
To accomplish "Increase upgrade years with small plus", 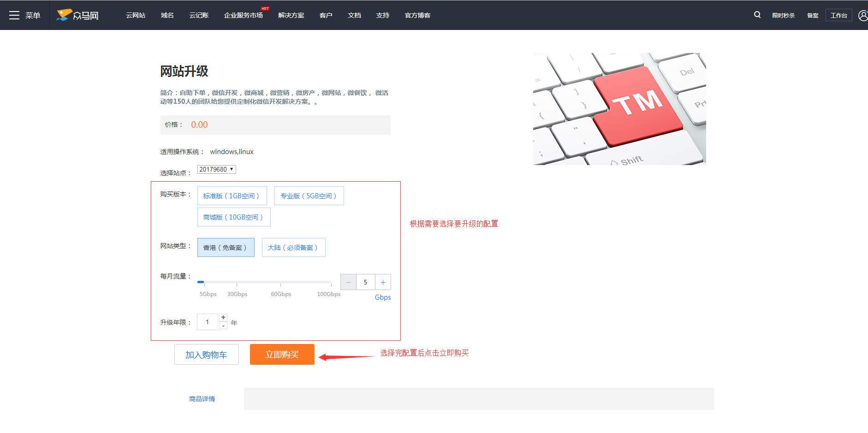I will [x=223, y=317].
